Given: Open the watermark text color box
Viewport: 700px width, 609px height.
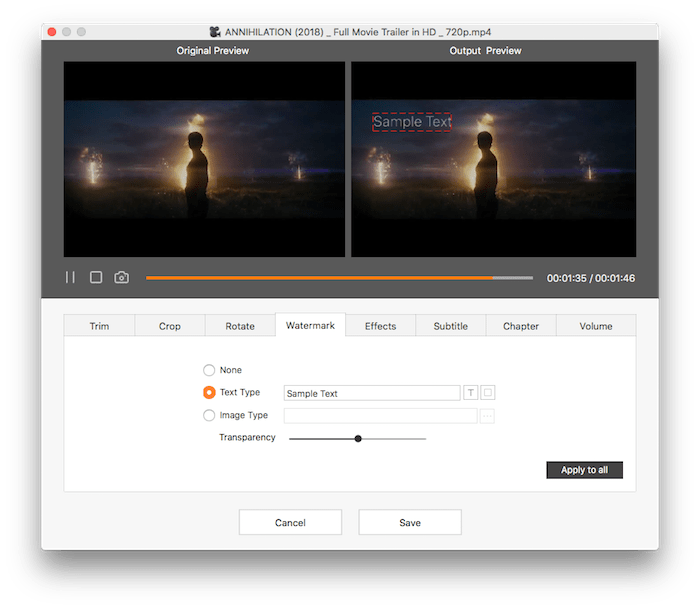Looking at the screenshot, I should tap(487, 393).
